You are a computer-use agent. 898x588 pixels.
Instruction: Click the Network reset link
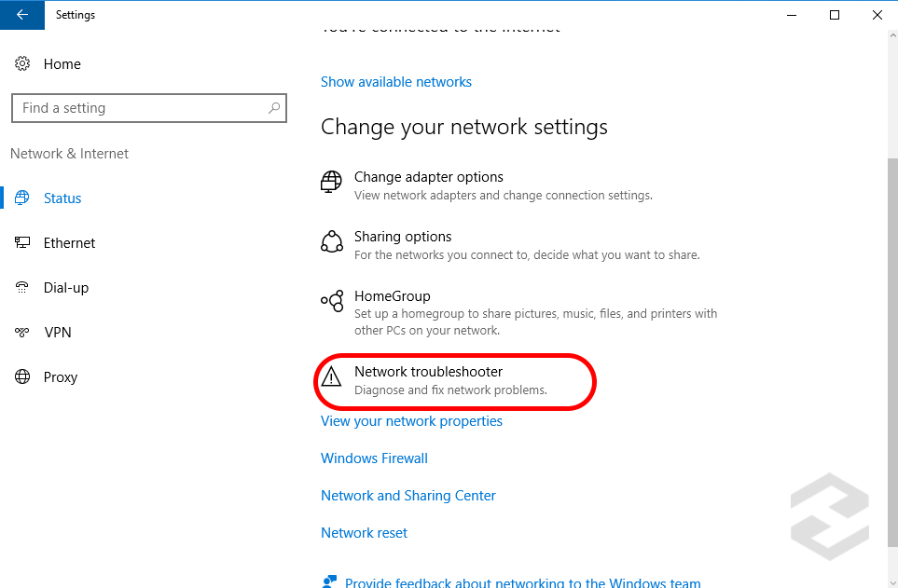pos(364,533)
